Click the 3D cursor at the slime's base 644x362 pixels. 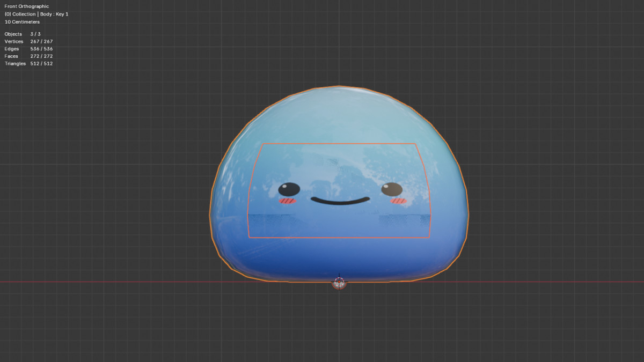(339, 282)
